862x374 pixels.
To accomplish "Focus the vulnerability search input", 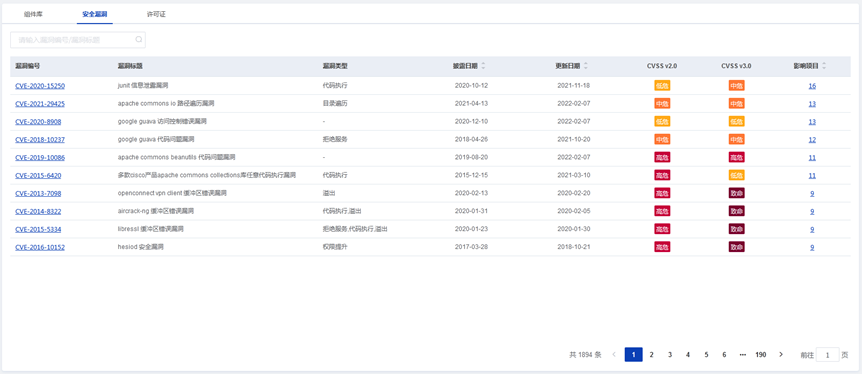I will [x=78, y=40].
